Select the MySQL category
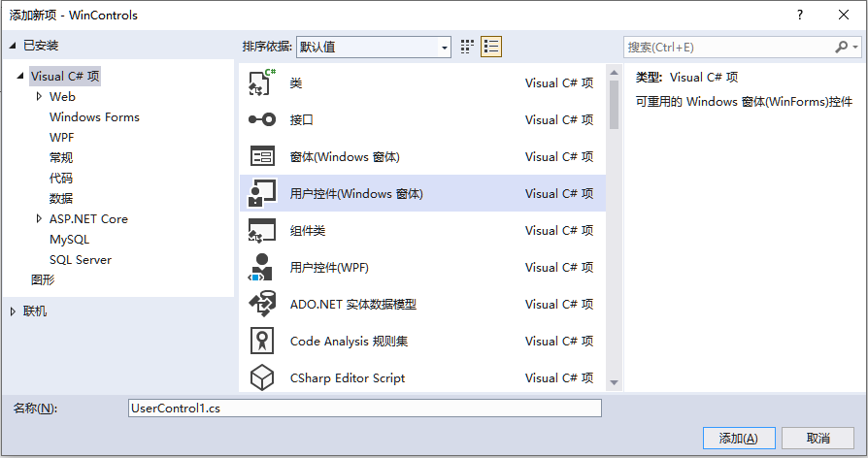Viewport: 868px width, 458px height. [69, 239]
